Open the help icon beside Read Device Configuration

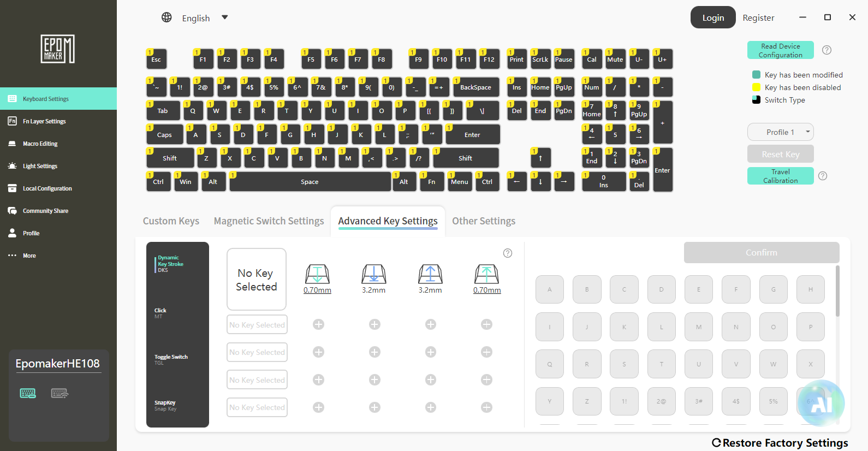(827, 50)
